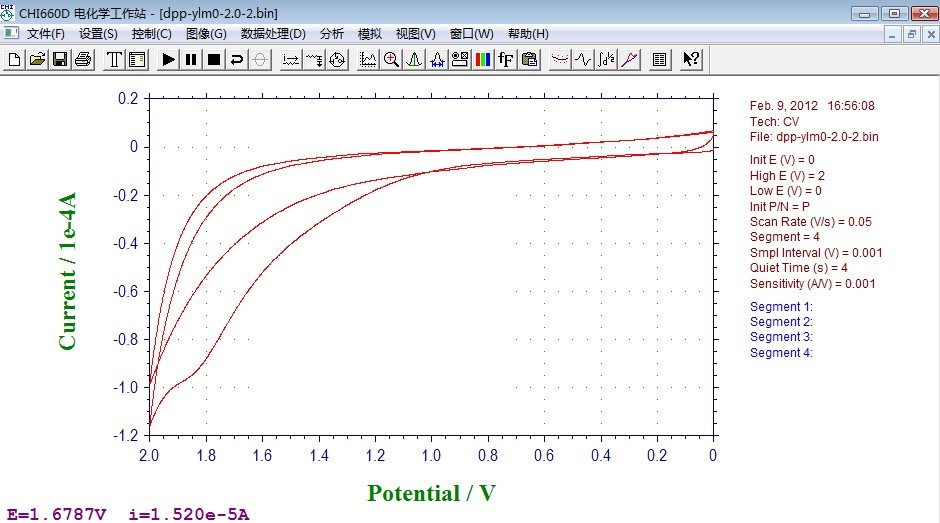Screen dimensions: 940x523
Task: Create a new file with toolbar icon
Action: click(x=14, y=59)
